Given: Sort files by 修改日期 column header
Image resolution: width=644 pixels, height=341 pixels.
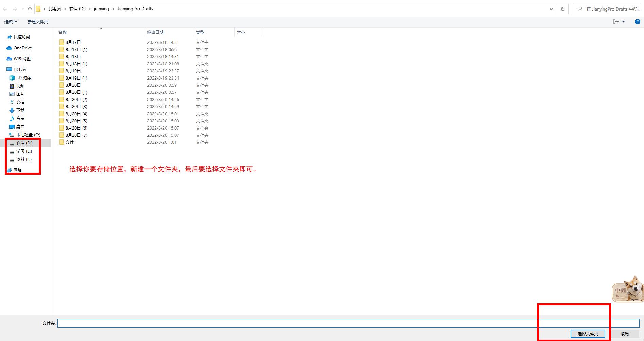Looking at the screenshot, I should [155, 32].
